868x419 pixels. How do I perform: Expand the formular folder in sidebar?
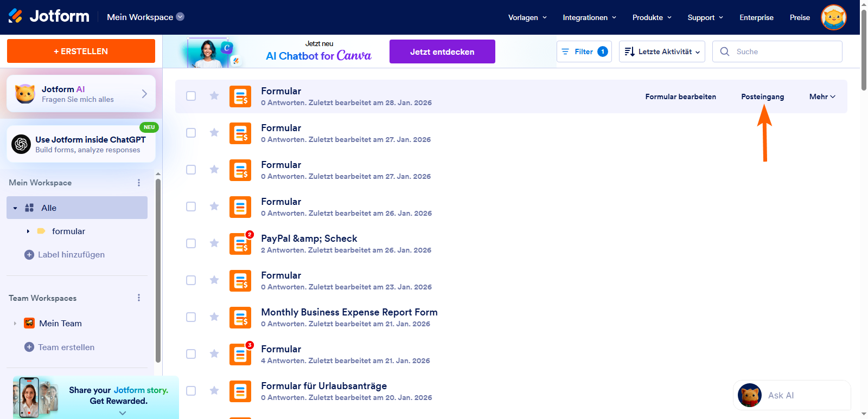pyautogui.click(x=28, y=231)
